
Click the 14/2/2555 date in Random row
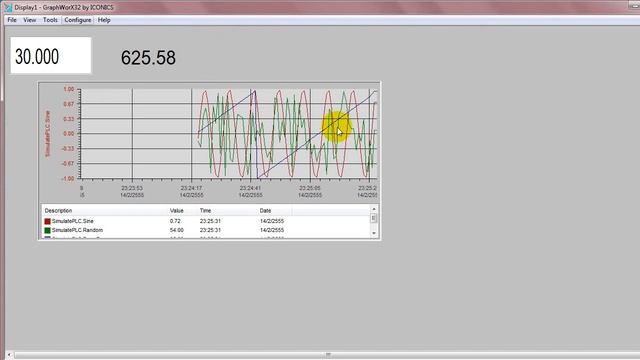tap(272, 230)
